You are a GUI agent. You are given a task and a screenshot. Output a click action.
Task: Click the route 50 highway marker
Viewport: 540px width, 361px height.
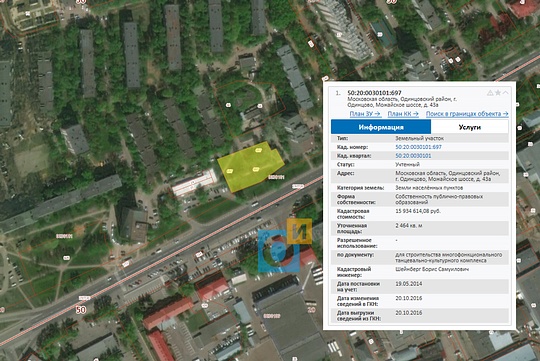[81, 310]
